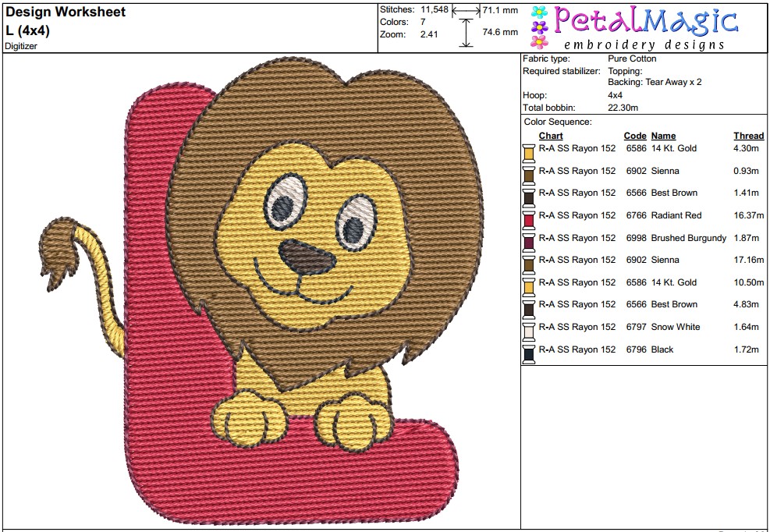This screenshot has height=532, width=770.
Task: Click the Total bobbin value 22.30m
Action: 623,108
